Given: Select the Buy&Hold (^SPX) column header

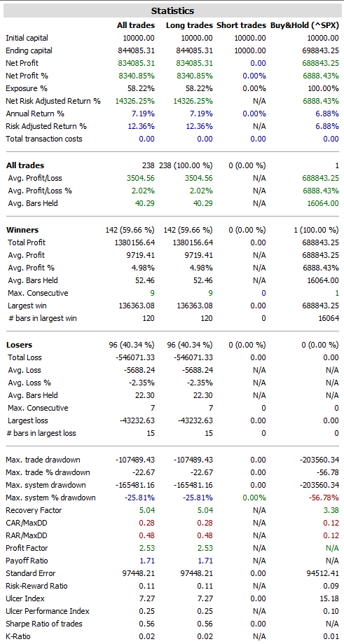Looking at the screenshot, I should [305, 25].
